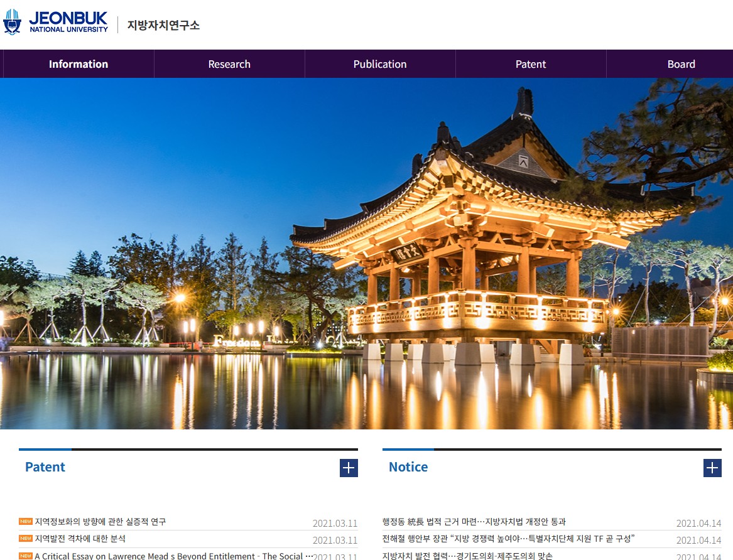This screenshot has height=560, width=733.
Task: Open the Information menu
Action: 78,63
